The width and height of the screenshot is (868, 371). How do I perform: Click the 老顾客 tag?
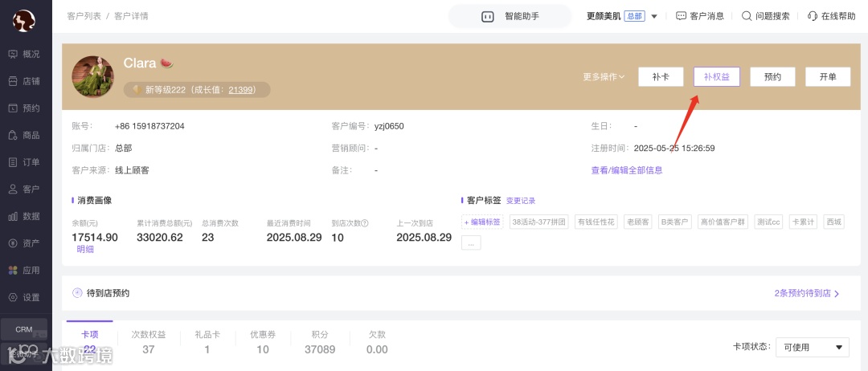click(638, 222)
